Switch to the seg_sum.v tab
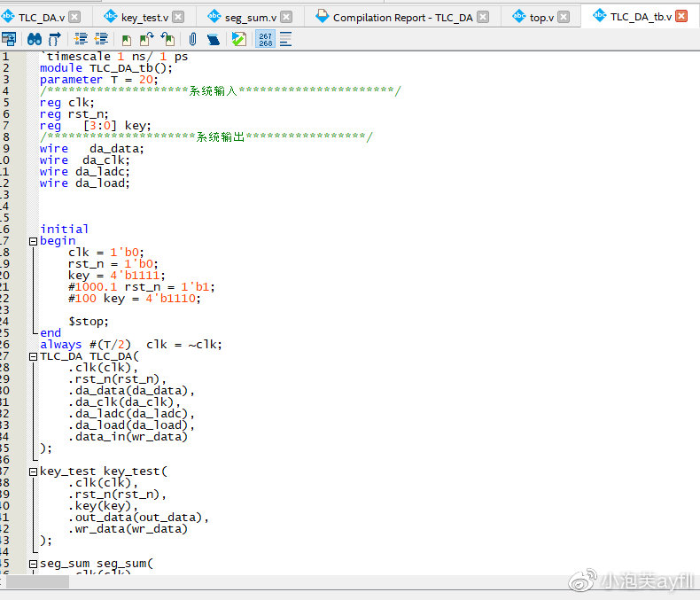The height and width of the screenshot is (600, 700). click(251, 18)
